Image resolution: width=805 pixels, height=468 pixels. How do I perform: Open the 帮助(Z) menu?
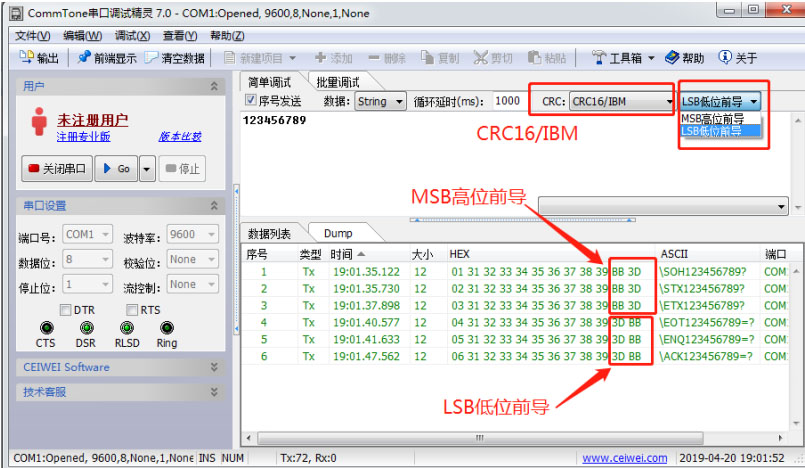(x=227, y=36)
